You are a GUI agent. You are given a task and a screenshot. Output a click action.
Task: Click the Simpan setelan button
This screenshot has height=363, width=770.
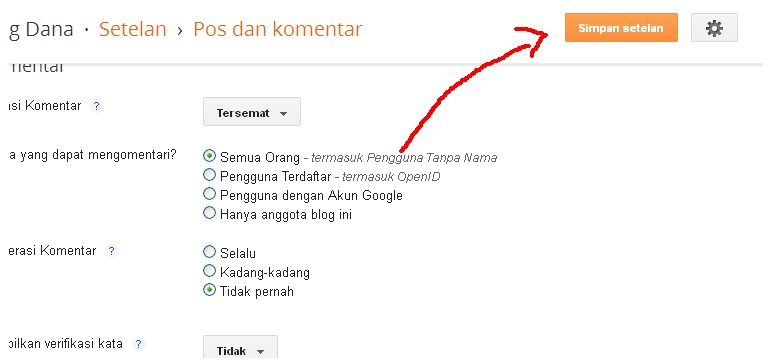[x=621, y=28]
